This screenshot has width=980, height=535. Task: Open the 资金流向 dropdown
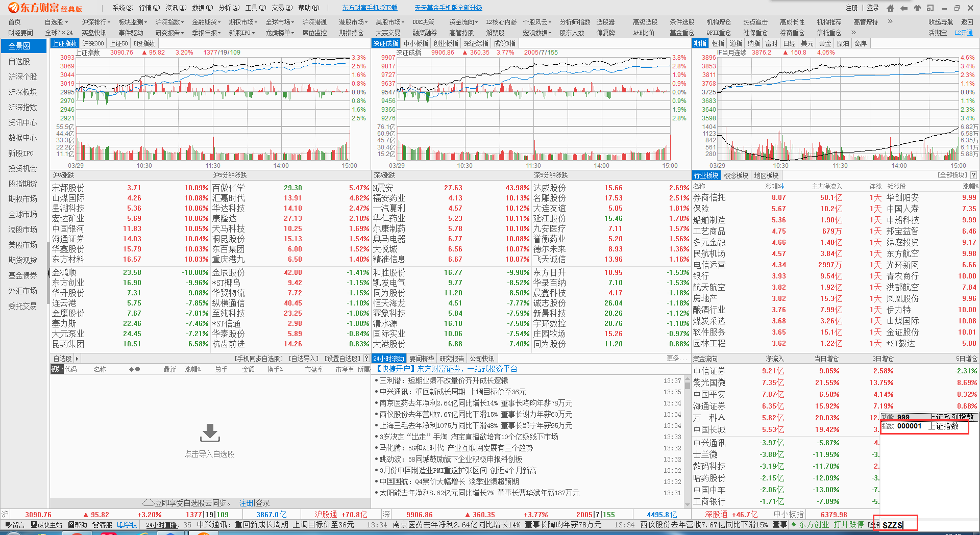[463, 22]
